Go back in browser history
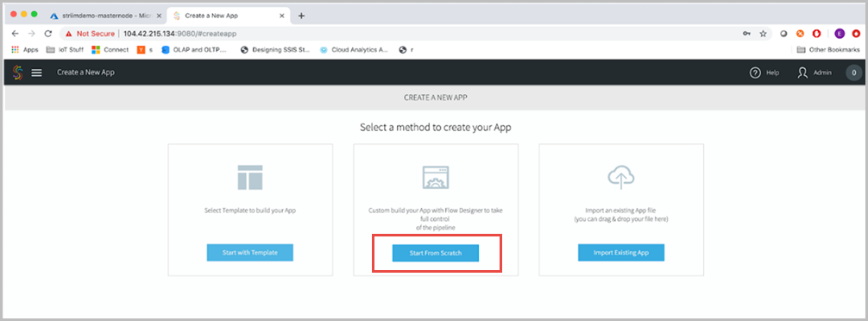The image size is (868, 321). point(15,34)
